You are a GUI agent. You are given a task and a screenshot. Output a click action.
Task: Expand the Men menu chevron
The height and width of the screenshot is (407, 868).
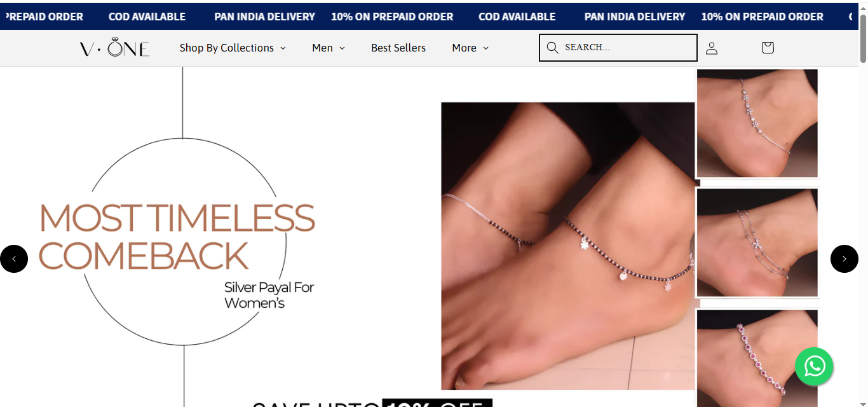click(342, 48)
